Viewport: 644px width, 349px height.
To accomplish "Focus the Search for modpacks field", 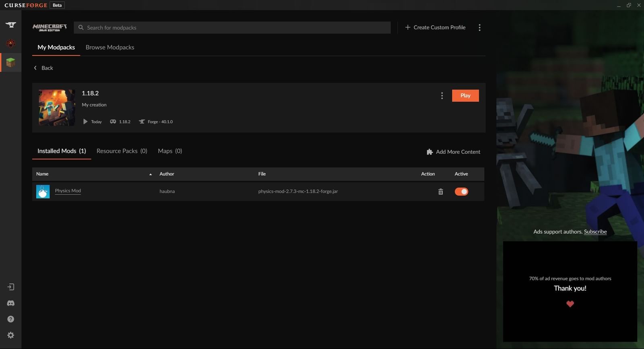I will click(232, 28).
